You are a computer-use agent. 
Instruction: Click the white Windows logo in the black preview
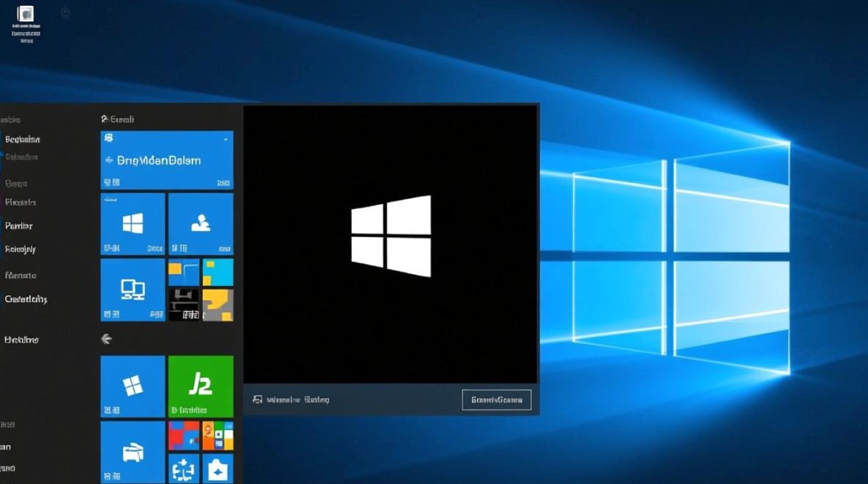(x=390, y=237)
